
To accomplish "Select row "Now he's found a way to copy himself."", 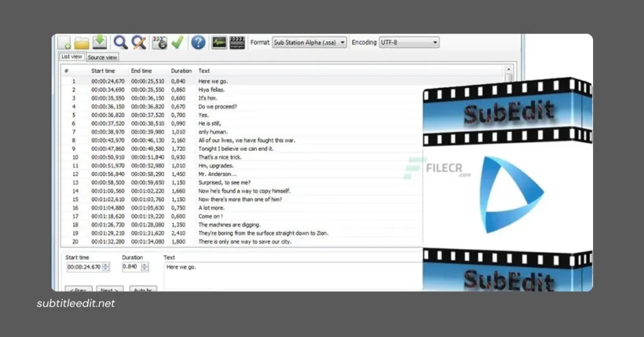I will point(242,191).
